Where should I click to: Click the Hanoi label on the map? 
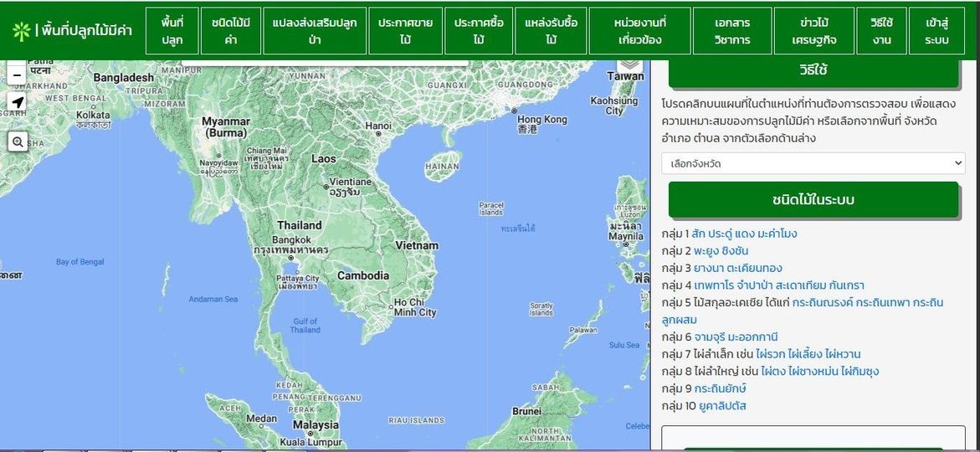[x=378, y=126]
